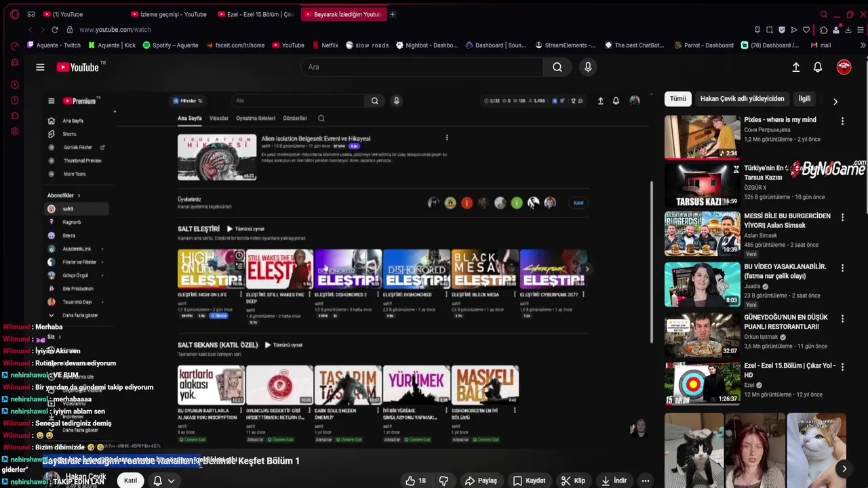Viewport: 868px width, 488px height.
Task: Click the İndir download button
Action: point(614,481)
